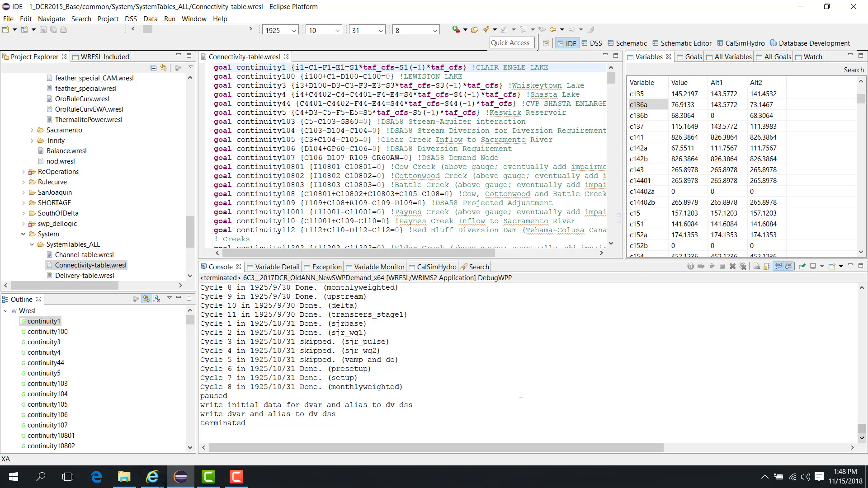The width and height of the screenshot is (868, 488).
Task: Click the Print toolbar icon
Action: click(x=63, y=30)
